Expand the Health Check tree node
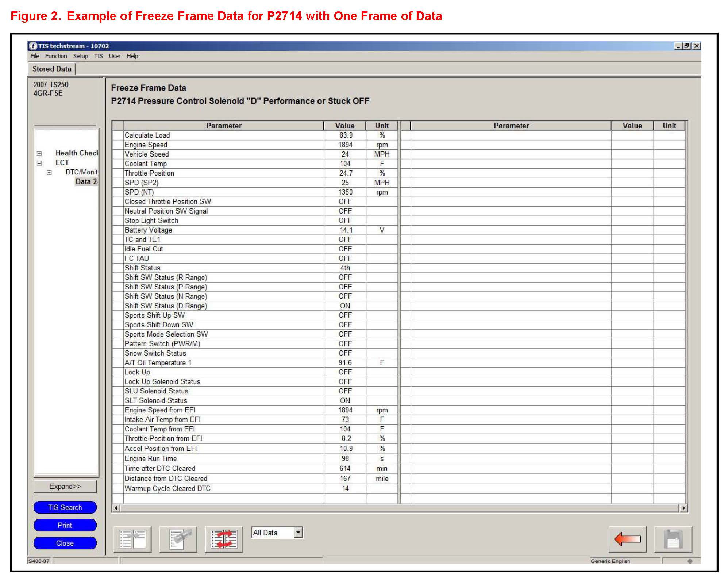The width and height of the screenshot is (728, 580). click(x=39, y=154)
